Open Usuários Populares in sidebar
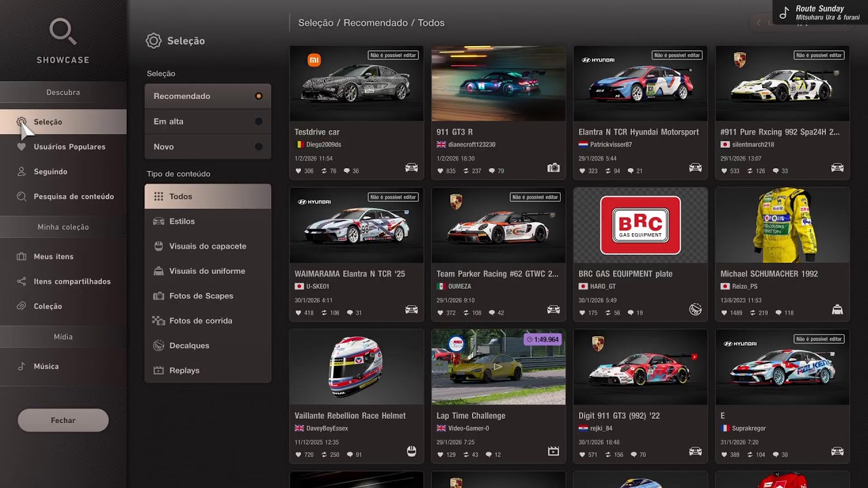 point(63,146)
